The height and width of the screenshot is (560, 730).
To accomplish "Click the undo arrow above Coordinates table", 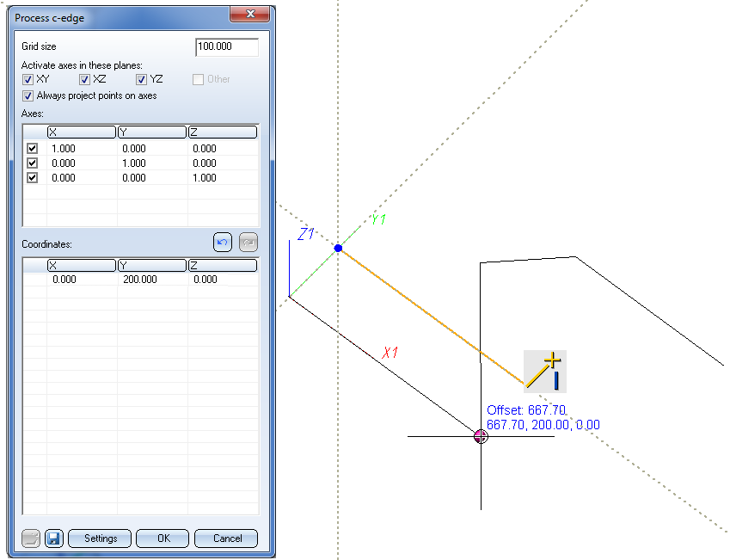I will pos(223,243).
